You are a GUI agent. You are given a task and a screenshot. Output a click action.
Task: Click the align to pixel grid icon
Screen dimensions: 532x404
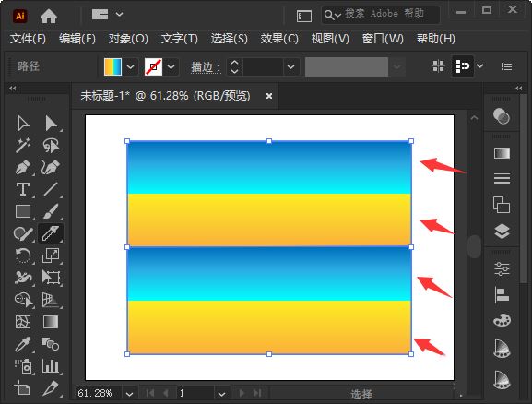[438, 66]
